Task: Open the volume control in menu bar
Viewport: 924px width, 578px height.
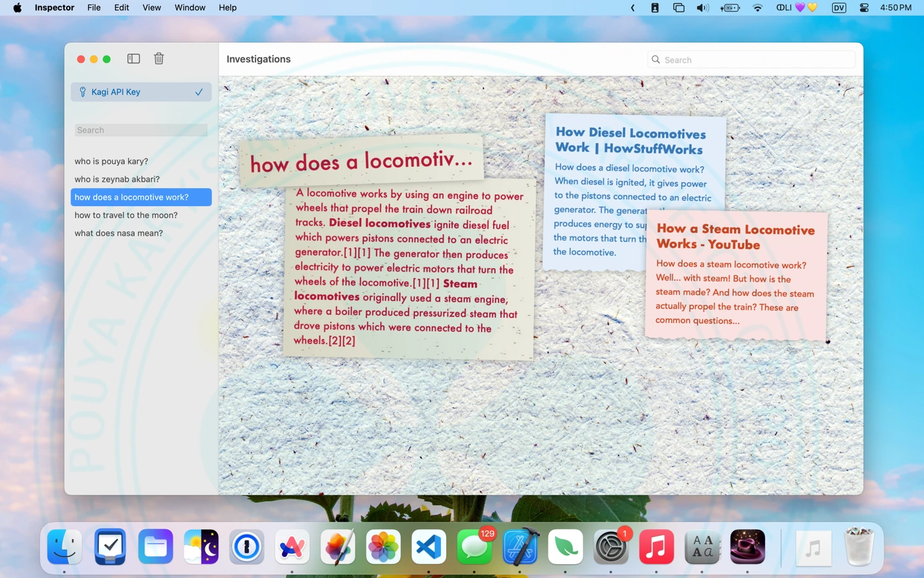Action: (x=702, y=8)
